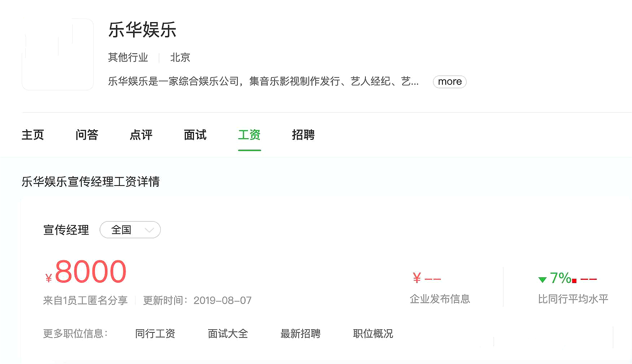This screenshot has width=632, height=364.
Task: Switch to the 面试 tab
Action: click(195, 135)
